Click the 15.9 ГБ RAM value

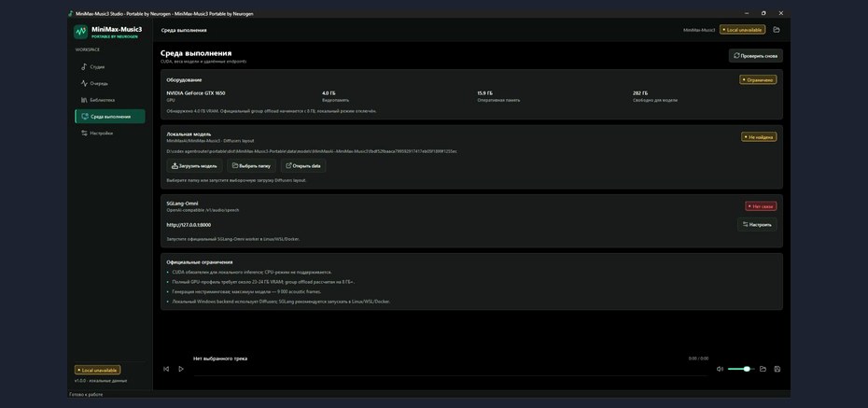point(485,93)
